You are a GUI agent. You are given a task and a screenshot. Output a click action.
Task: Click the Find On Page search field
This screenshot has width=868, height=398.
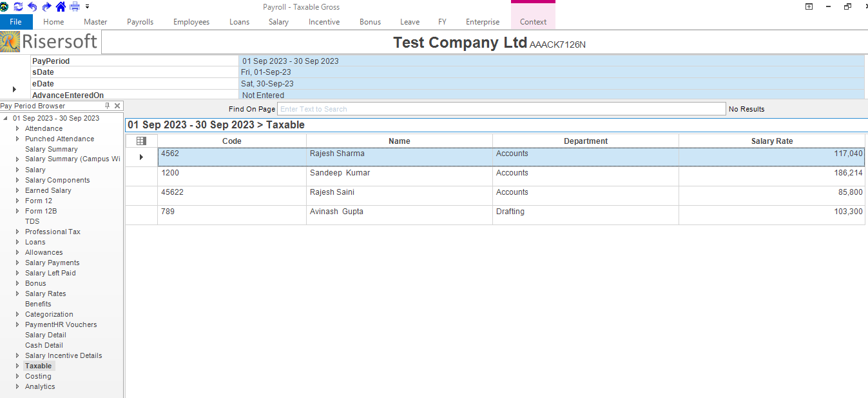click(501, 109)
